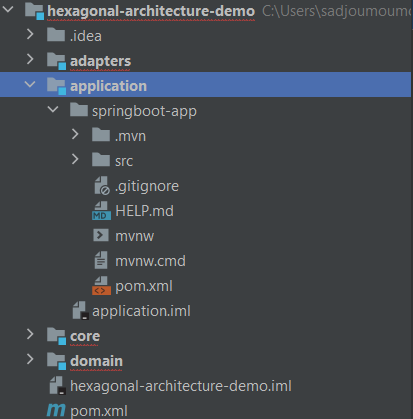Expand the domain module

(30, 359)
